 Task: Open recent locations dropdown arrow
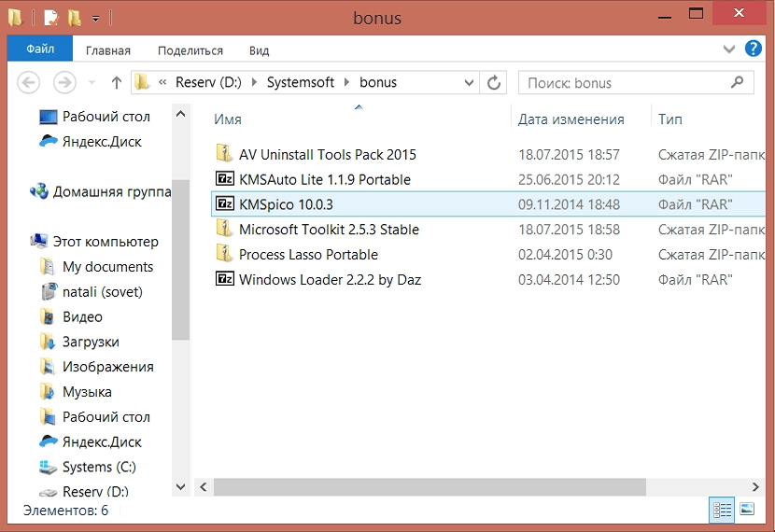(x=92, y=82)
